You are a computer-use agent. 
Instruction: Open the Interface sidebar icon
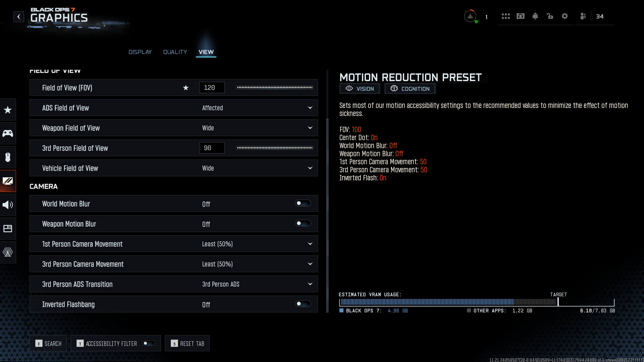8,228
